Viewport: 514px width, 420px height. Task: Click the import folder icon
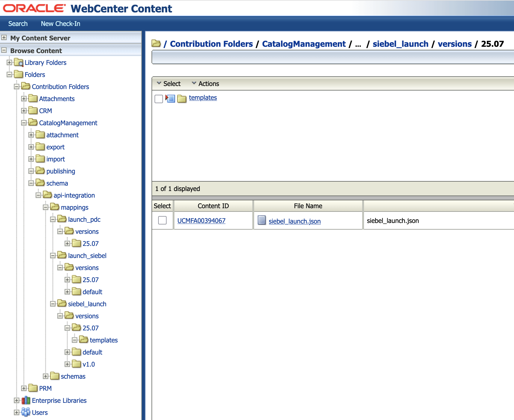point(40,159)
